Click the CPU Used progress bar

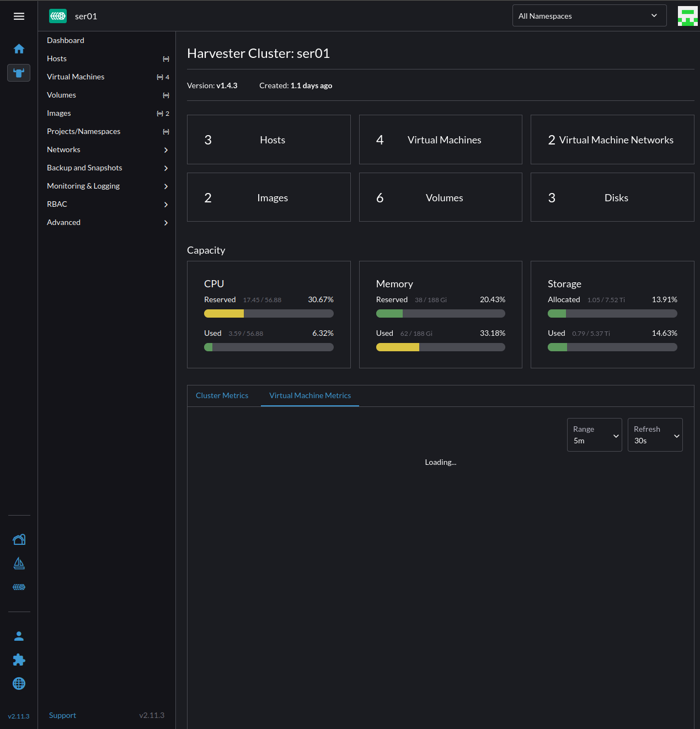(x=269, y=347)
